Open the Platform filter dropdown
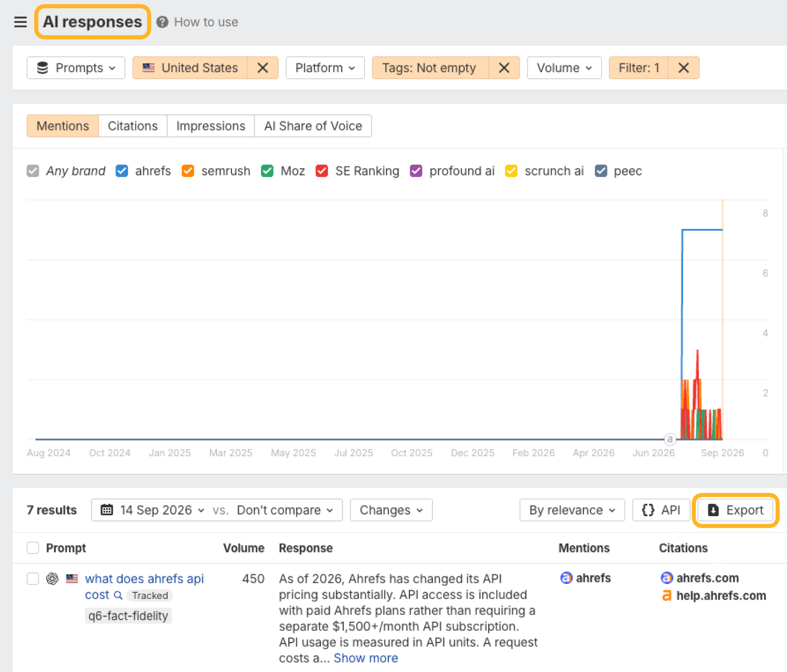Viewport: 787px width, 672px height. [x=325, y=68]
